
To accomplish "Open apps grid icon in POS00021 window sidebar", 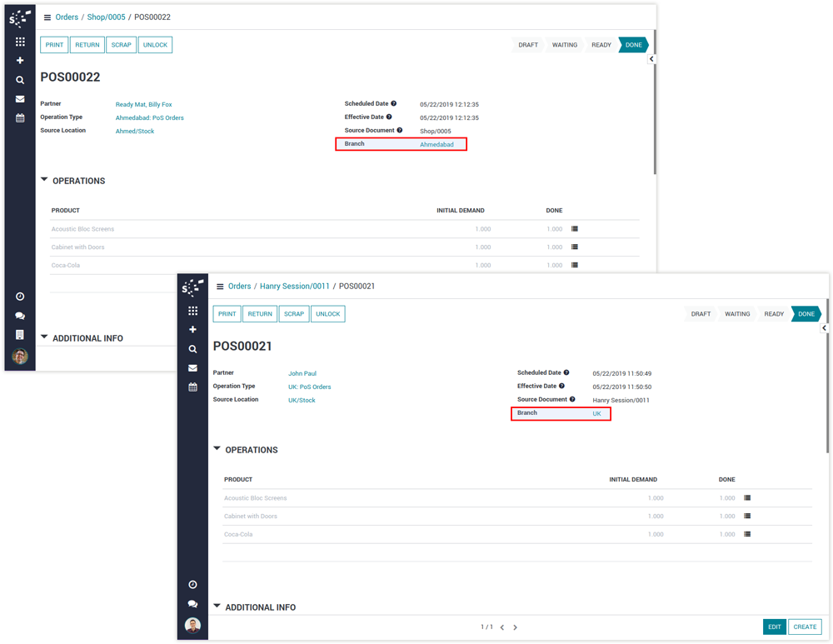I will coord(192,311).
